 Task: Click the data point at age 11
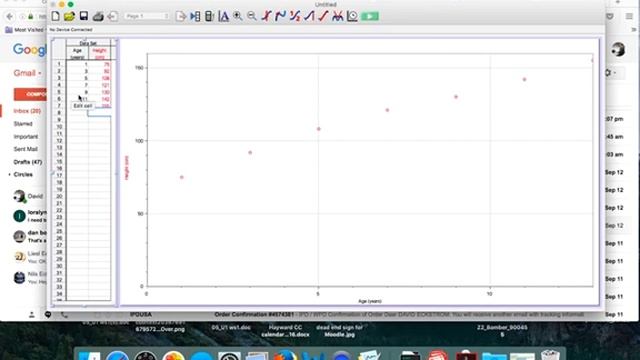524,80
